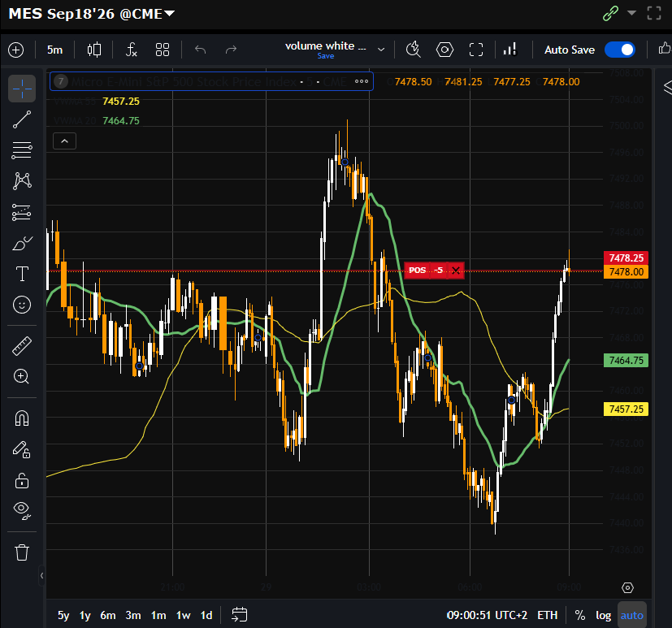The width and height of the screenshot is (672, 628).
Task: Click the thumbs up icon
Action: [665, 49]
